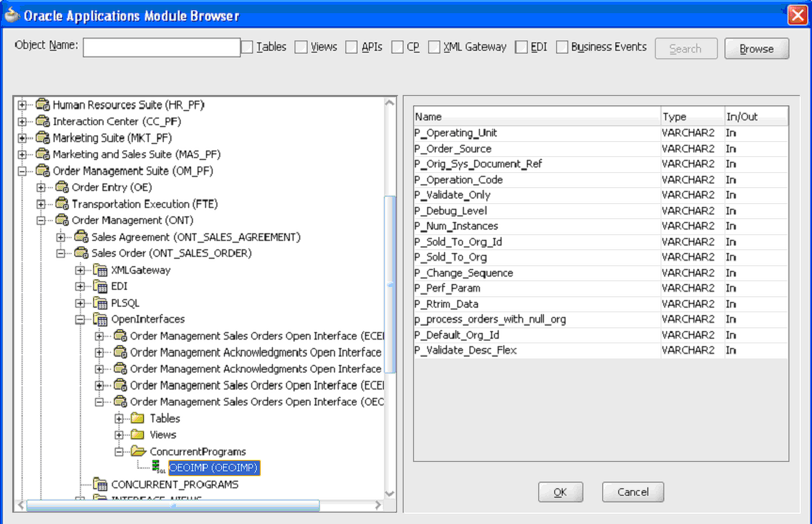Click the Order Management (ONT) package icon
The height and width of the screenshot is (524, 812).
point(61,220)
